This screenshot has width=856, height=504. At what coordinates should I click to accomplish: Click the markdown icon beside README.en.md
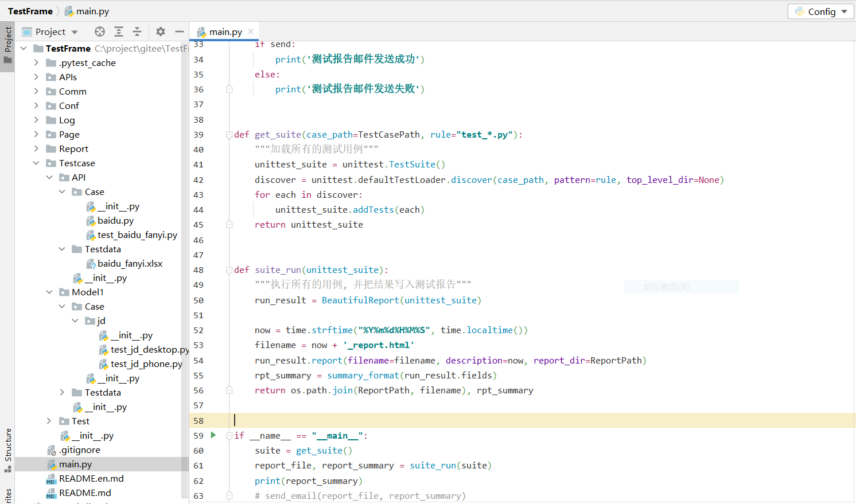51,479
